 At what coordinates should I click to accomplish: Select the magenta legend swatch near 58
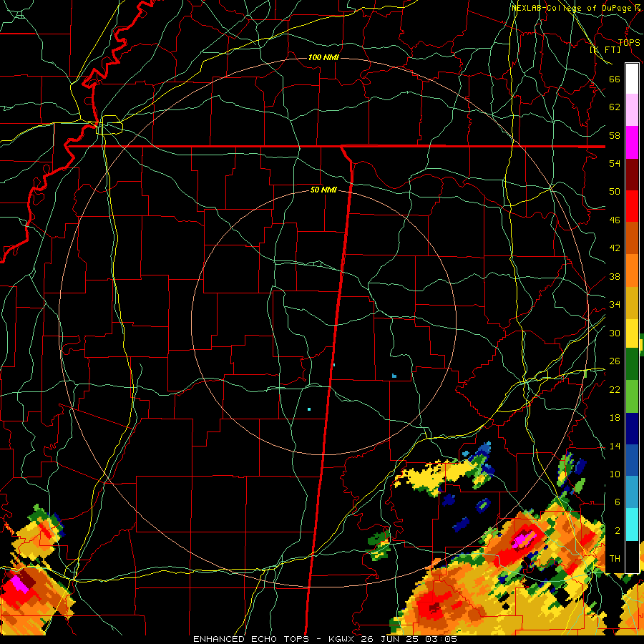632,142
